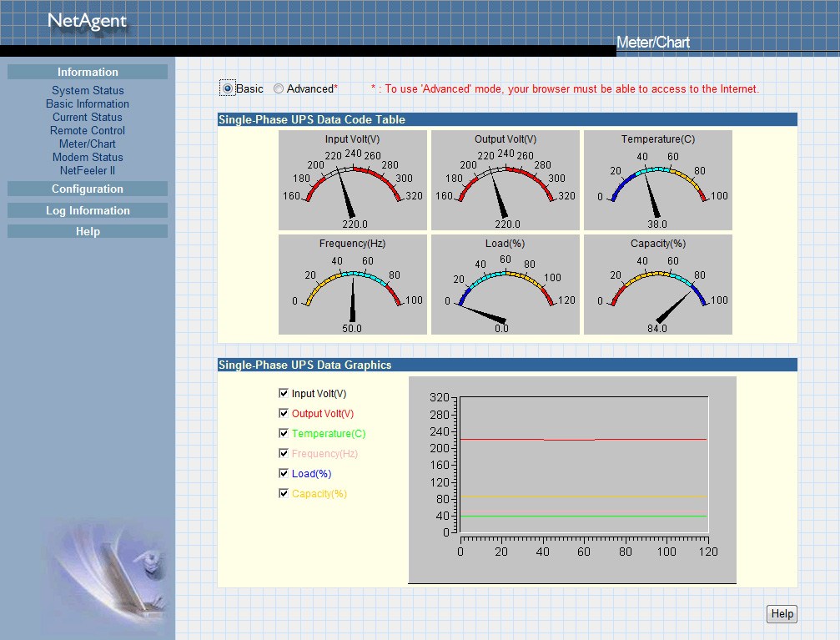Click the Input Volt gauge meter
Viewport: 840px width, 640px height.
click(x=352, y=180)
